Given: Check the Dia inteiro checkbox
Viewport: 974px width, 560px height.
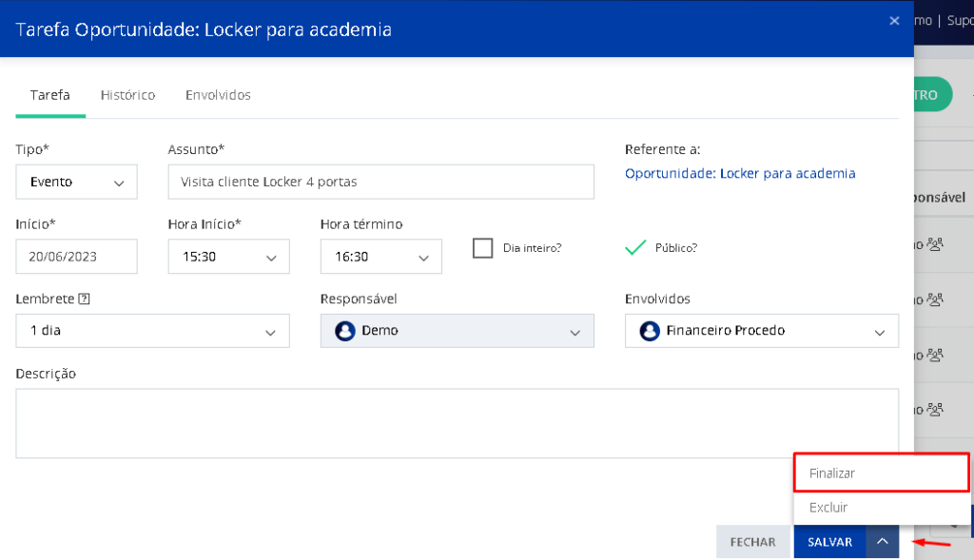Looking at the screenshot, I should click(482, 248).
